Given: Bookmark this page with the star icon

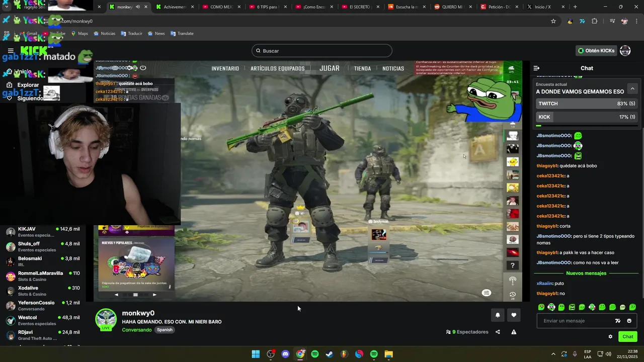Looking at the screenshot, I should (553, 21).
